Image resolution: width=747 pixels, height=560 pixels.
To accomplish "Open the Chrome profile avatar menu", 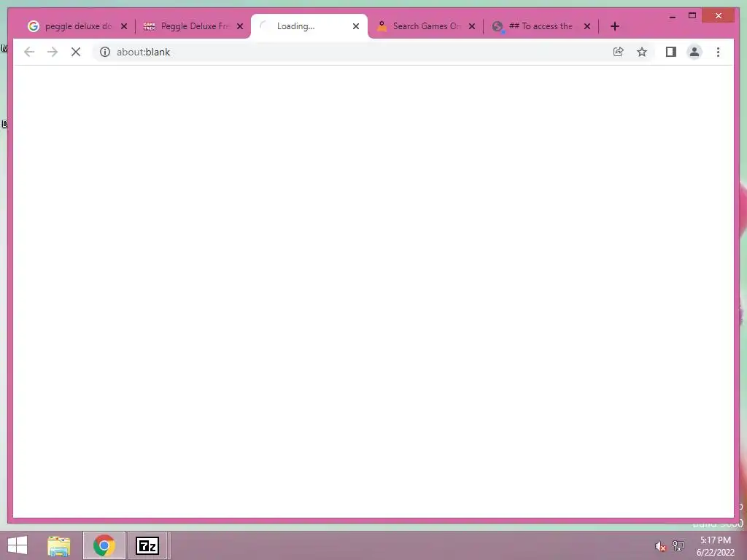I will (694, 52).
